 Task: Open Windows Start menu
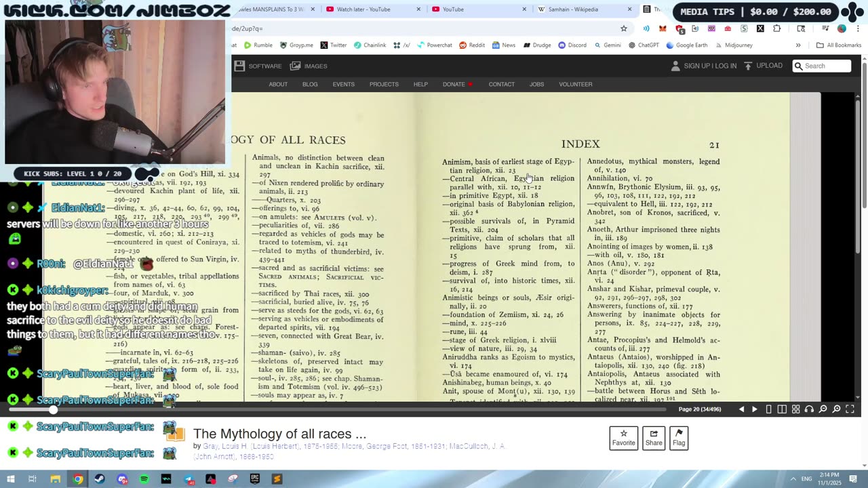pos(10,479)
